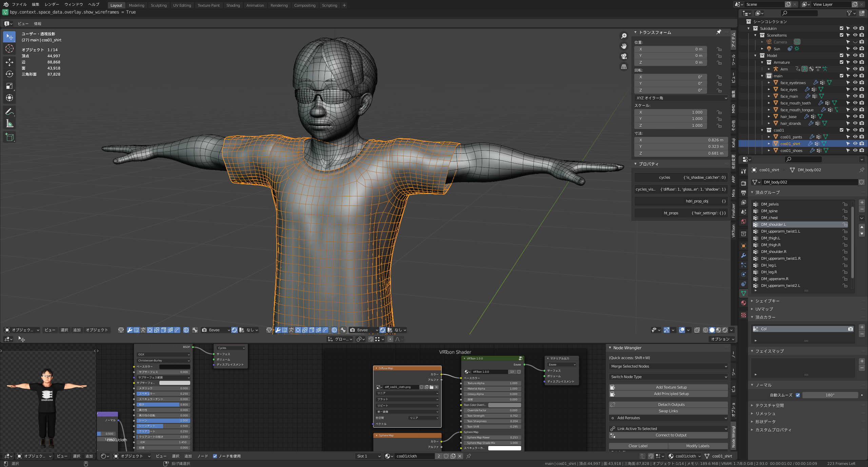Click the zoom magnifier gizmo in the viewport
This screenshot has width=868, height=467.
tap(624, 36)
